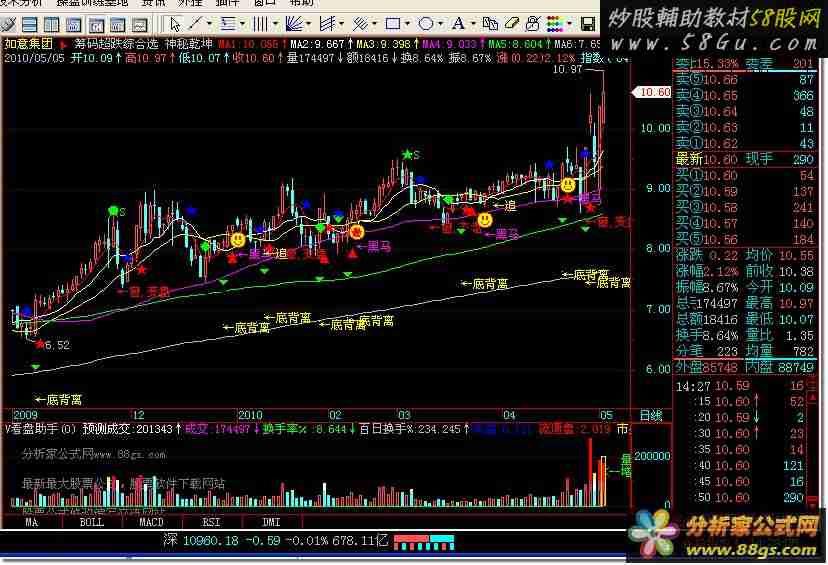Switch to the RSI indicator tab

[x=211, y=522]
